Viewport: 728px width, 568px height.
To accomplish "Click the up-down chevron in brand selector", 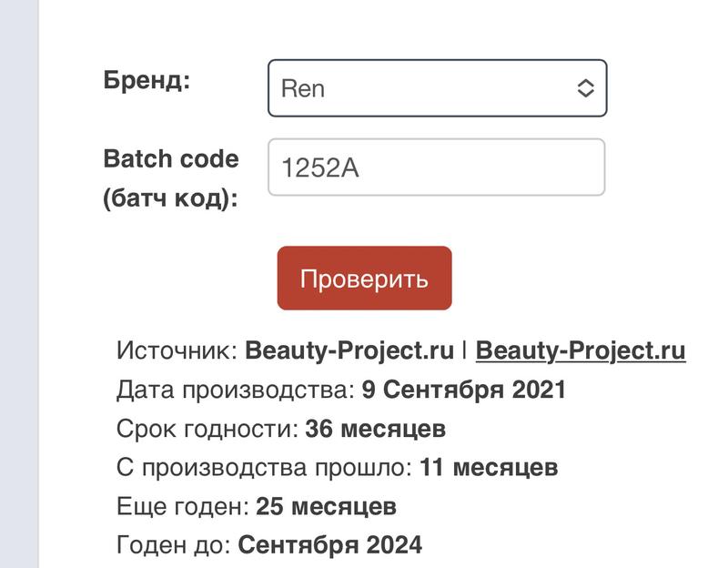I will click(585, 88).
